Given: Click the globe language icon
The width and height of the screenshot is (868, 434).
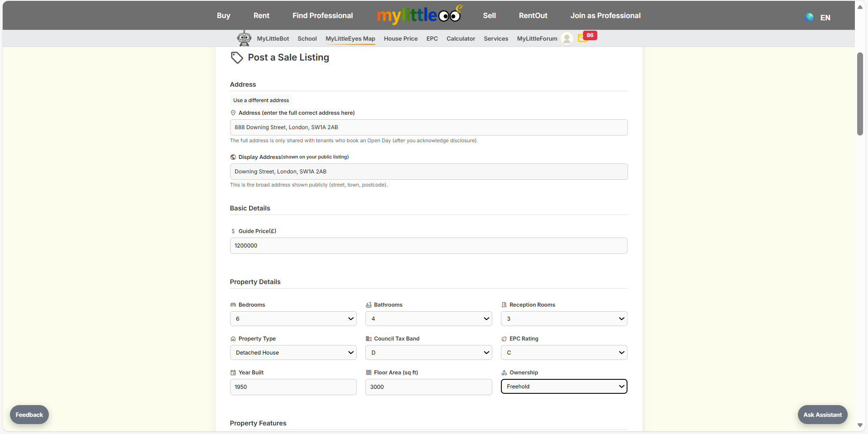Looking at the screenshot, I should coord(809,17).
